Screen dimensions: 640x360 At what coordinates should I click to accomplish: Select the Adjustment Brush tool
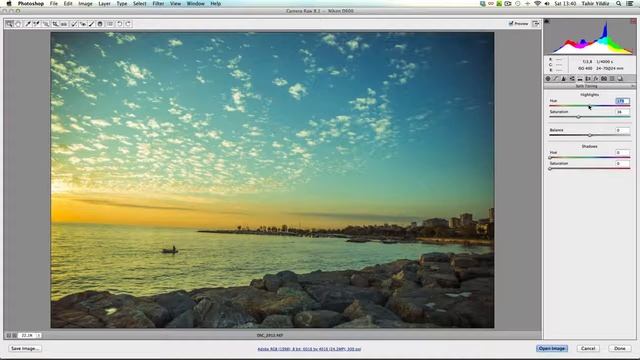[91, 24]
